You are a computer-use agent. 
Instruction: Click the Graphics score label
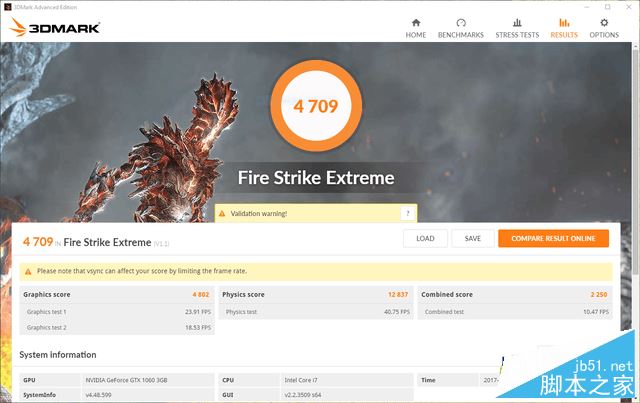coord(47,294)
